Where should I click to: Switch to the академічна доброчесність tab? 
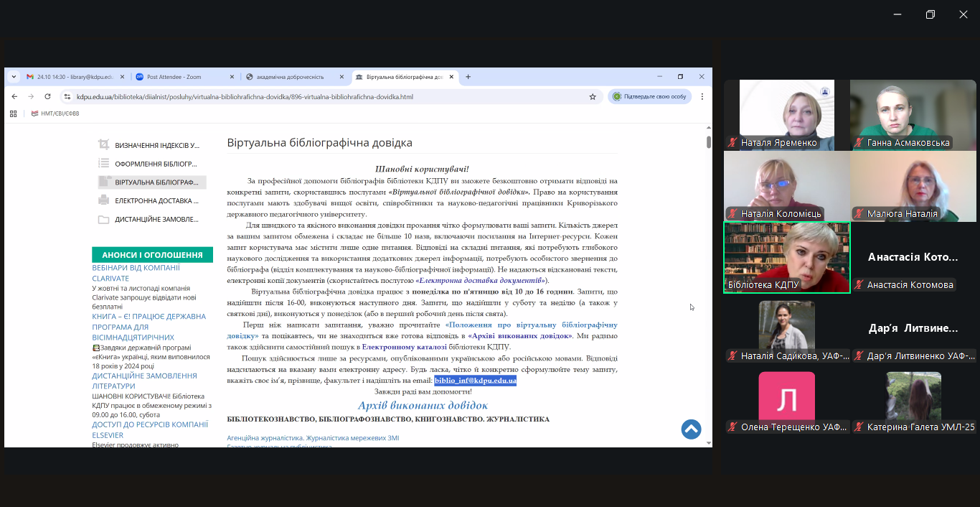click(294, 77)
